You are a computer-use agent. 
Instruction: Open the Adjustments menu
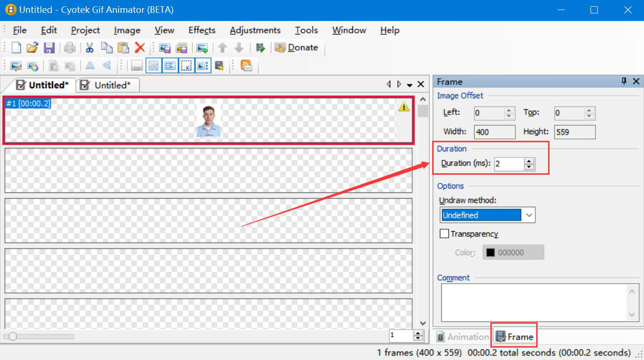pyautogui.click(x=255, y=30)
